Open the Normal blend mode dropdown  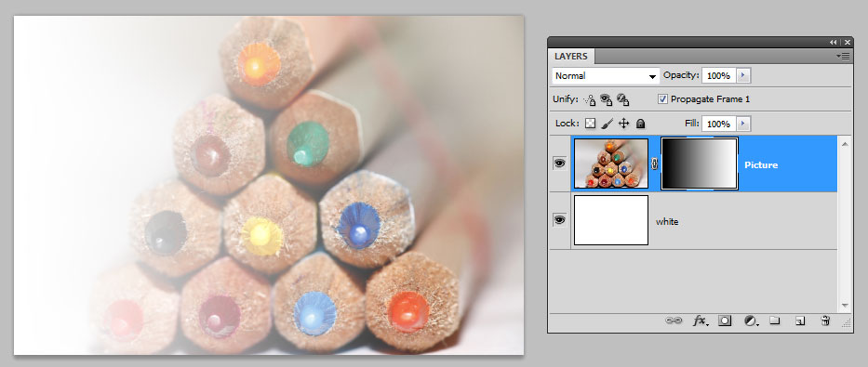click(x=606, y=75)
